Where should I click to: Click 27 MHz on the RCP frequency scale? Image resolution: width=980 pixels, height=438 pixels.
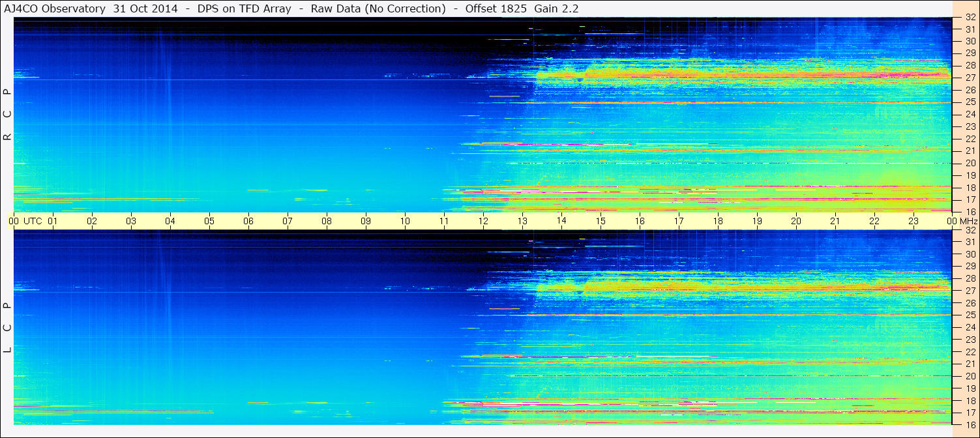click(x=970, y=78)
